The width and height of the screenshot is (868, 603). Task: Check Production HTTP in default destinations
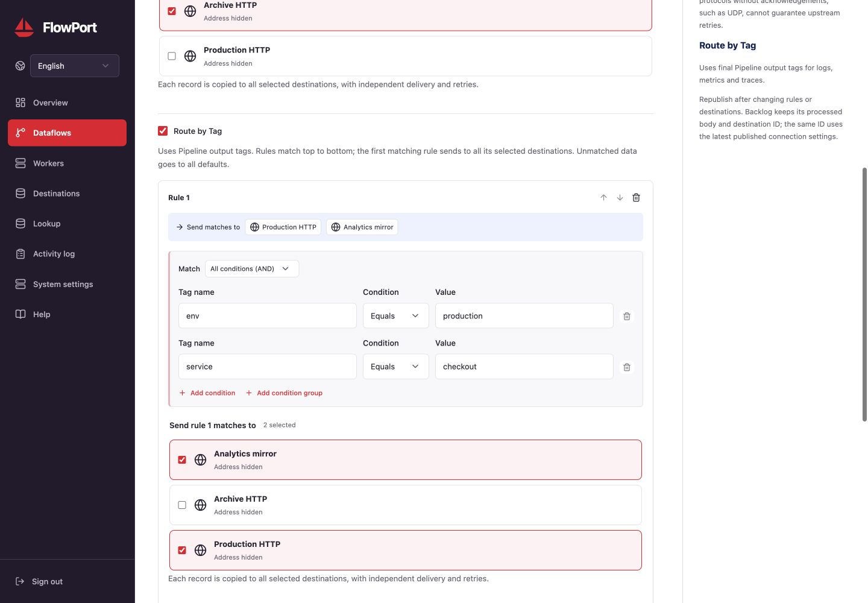coord(172,56)
